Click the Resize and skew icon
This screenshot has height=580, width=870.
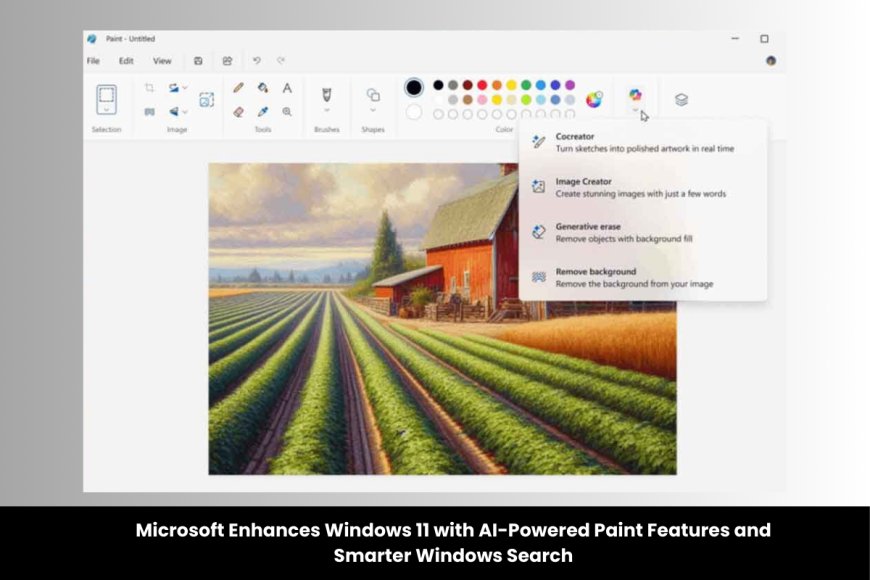pos(206,99)
